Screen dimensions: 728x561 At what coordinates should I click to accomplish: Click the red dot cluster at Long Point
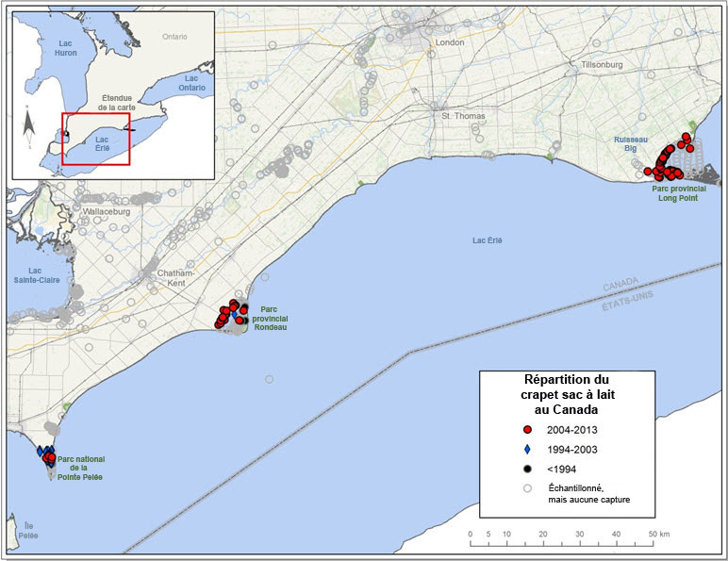point(668,162)
